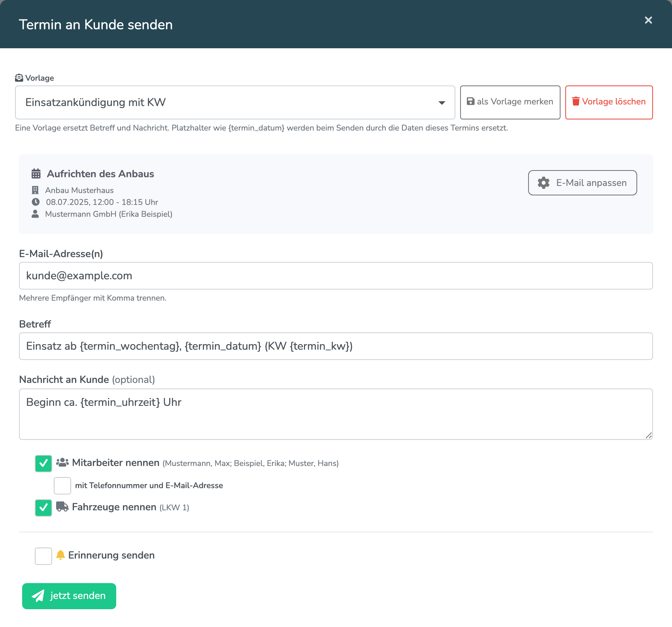Click the save icon in als Vorlage merken
The width and height of the screenshot is (672, 627).
471,101
